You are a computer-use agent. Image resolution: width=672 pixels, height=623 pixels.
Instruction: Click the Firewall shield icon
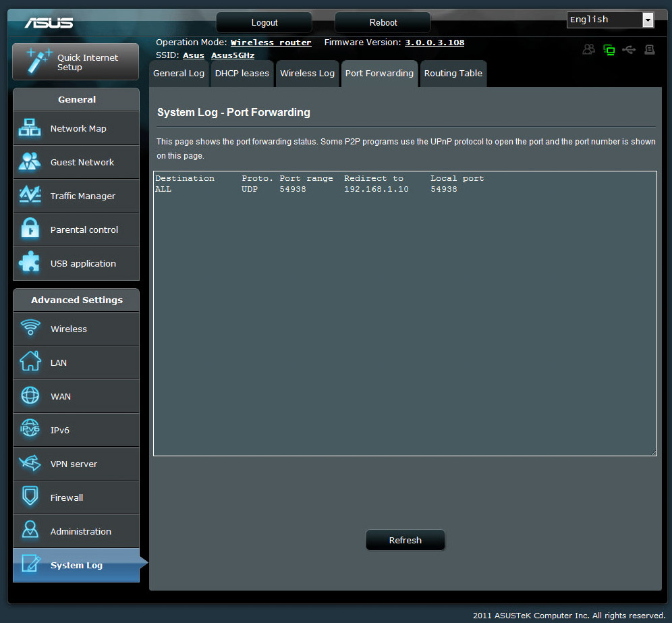pyautogui.click(x=30, y=497)
